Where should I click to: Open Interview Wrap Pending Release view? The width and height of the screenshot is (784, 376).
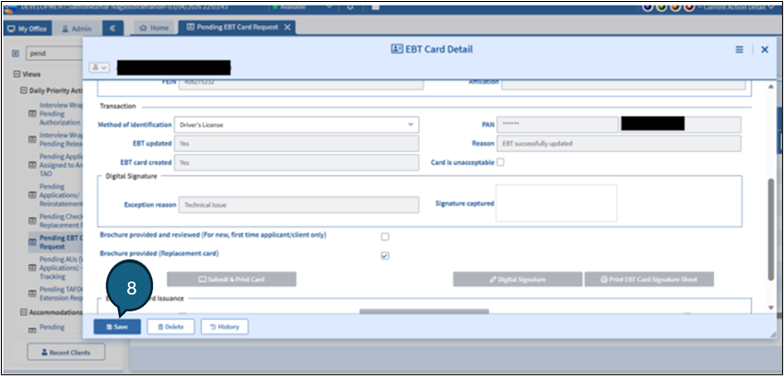point(60,140)
